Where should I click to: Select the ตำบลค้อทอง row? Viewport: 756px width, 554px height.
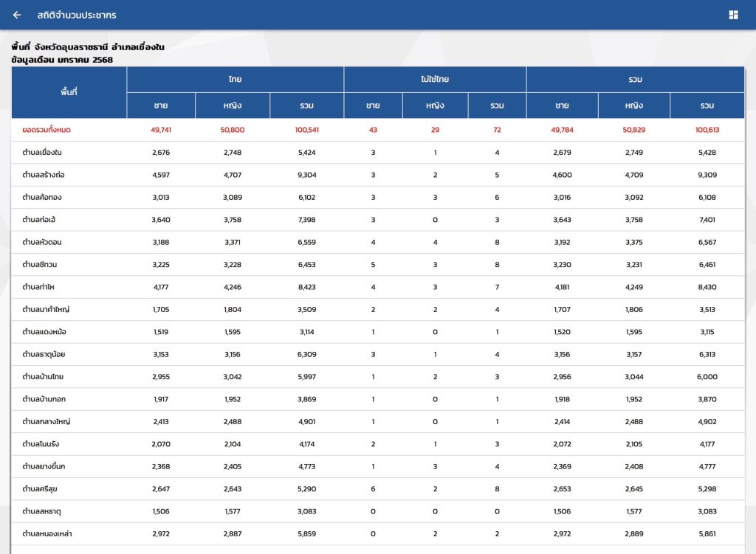[44, 198]
